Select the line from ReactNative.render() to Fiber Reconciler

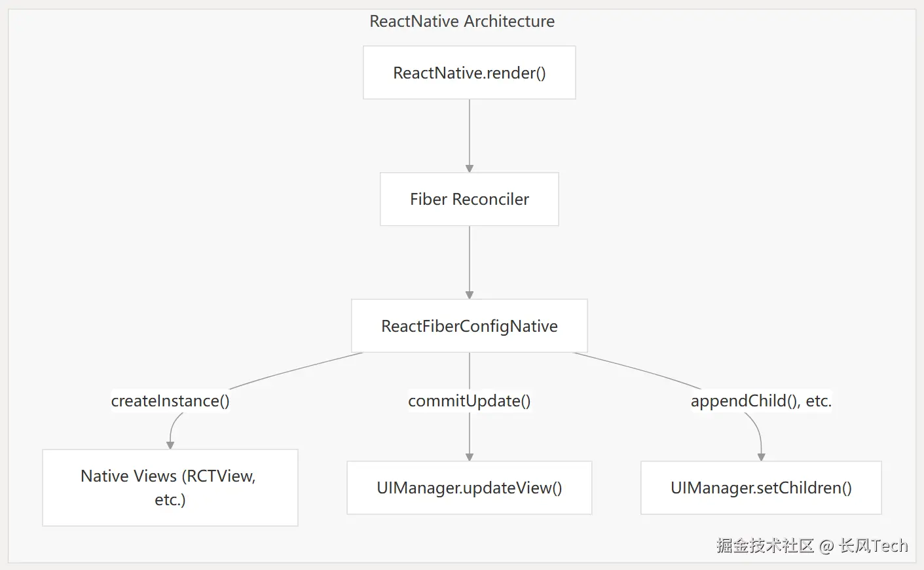click(x=469, y=134)
